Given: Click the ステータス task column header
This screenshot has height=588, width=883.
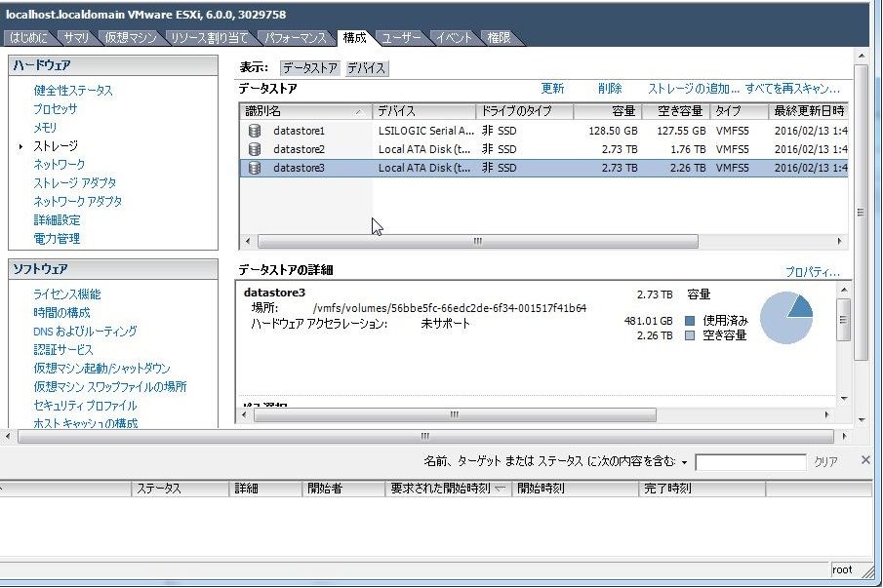Looking at the screenshot, I should (181, 489).
